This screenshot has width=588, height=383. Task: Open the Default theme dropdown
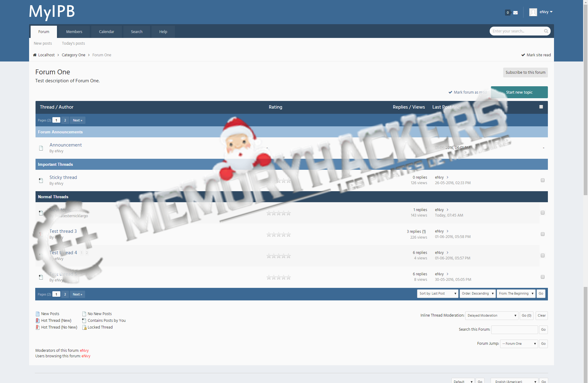click(463, 381)
